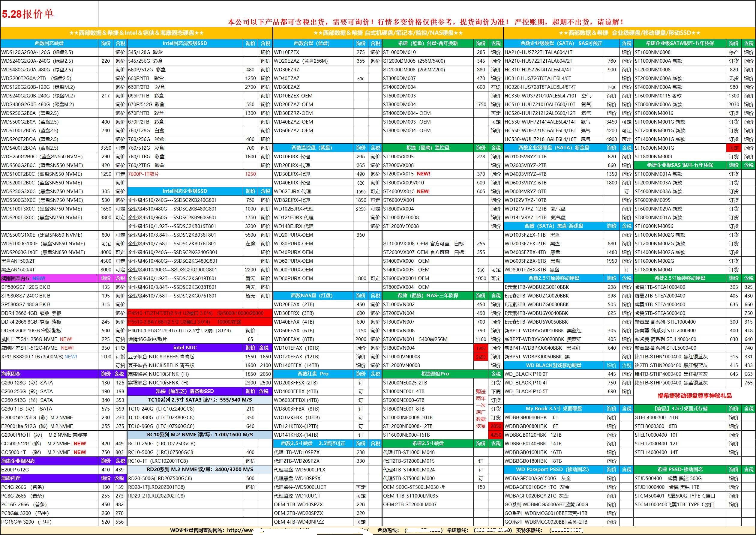Select the "WD_BLACK P10 2T" cell

[554, 374]
